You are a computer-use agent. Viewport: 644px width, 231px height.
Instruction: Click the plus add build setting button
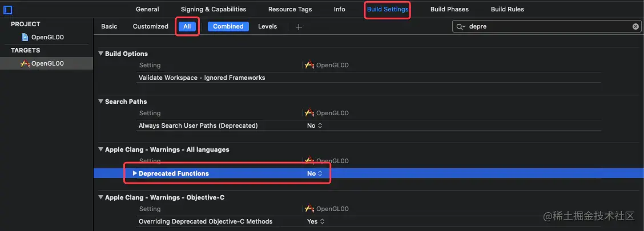299,27
